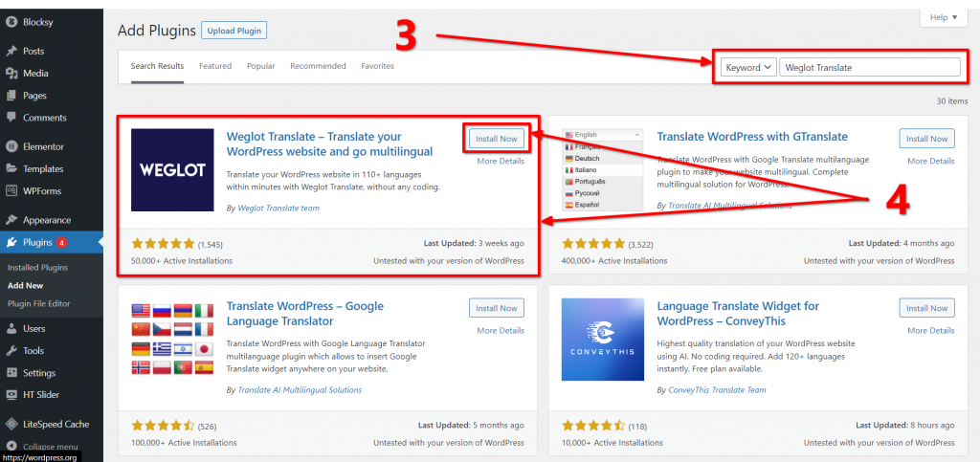The height and width of the screenshot is (462, 980).
Task: Switch to the Popular tab
Action: pyautogui.click(x=260, y=66)
